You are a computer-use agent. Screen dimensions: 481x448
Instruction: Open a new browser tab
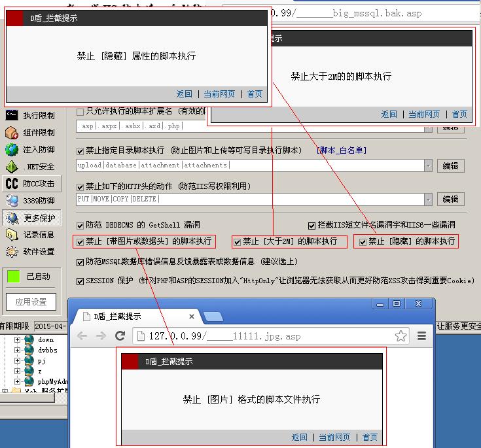pos(213,317)
